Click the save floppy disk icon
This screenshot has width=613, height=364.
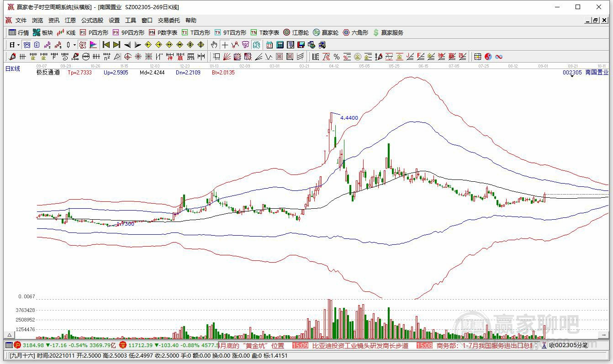pos(301,45)
